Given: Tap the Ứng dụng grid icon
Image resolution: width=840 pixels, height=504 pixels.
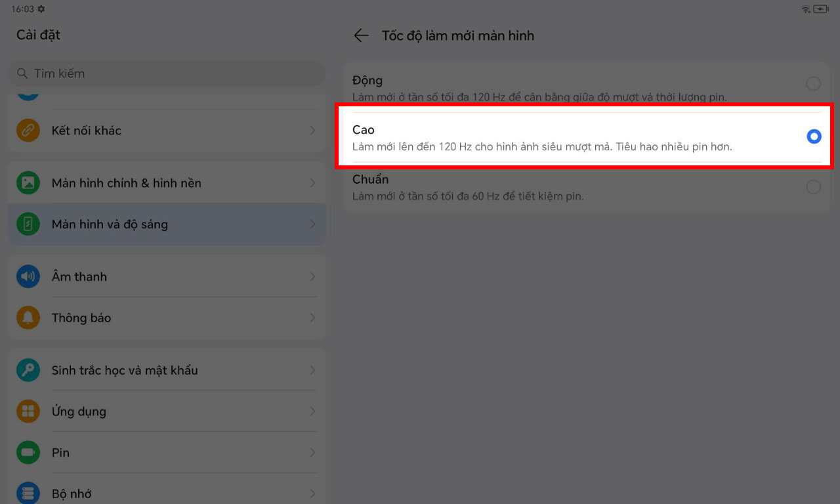Looking at the screenshot, I should 28,411.
